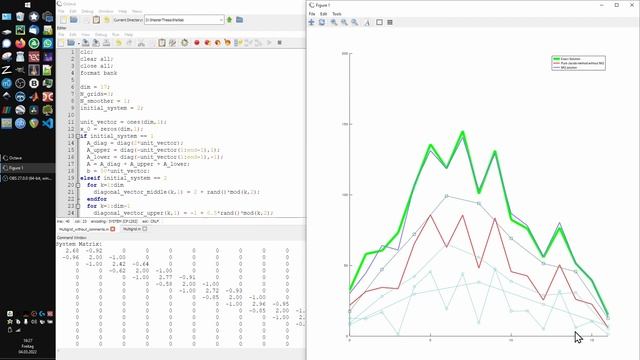Click the Open File folder icon in Octave main toolbar
The image size is (640, 360).
click(74, 20)
